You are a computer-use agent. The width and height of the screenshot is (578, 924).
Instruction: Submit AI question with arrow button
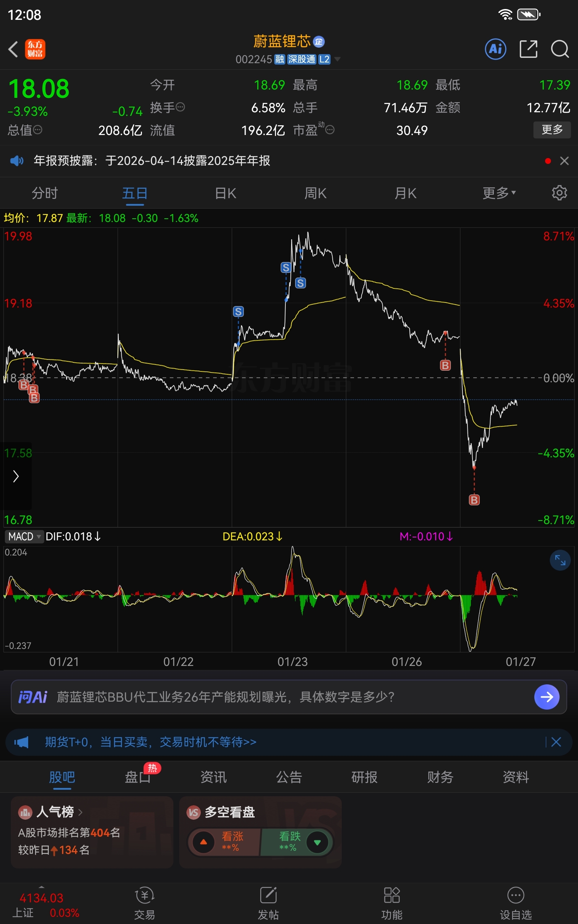point(547,697)
